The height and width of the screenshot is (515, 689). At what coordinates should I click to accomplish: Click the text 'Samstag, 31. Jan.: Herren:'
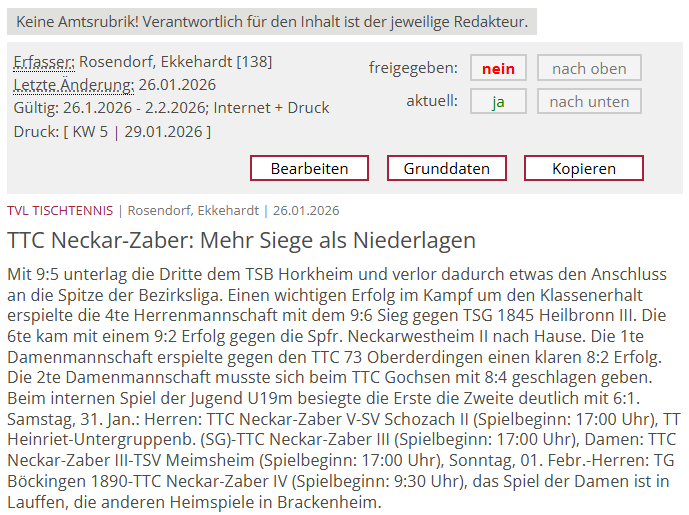coord(105,419)
